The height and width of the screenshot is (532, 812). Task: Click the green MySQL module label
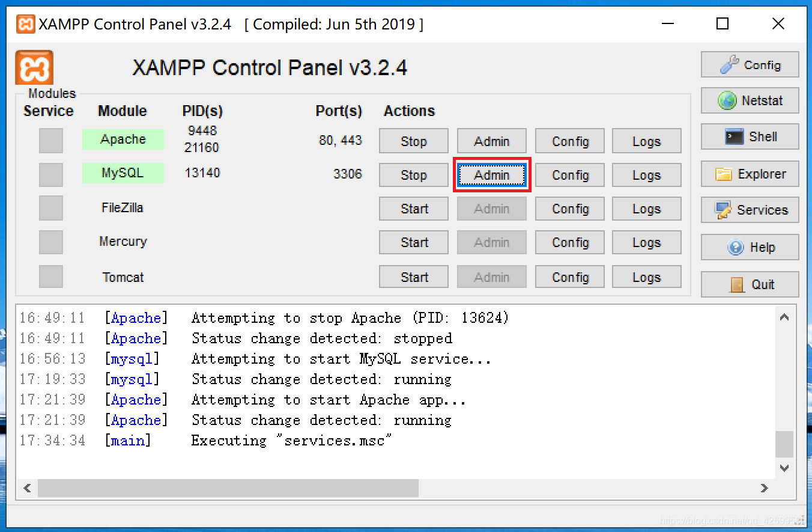(123, 173)
